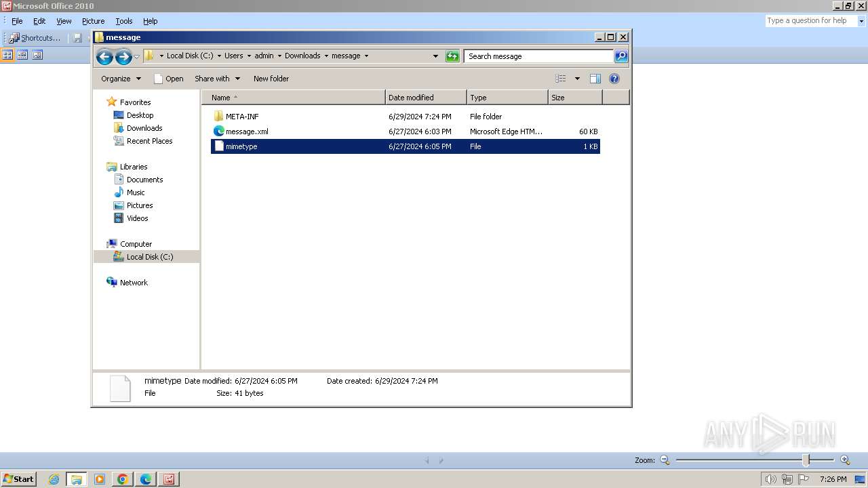Viewport: 868px width, 488px height.
Task: Open the recent pages dropdown arrow
Action: (x=137, y=57)
